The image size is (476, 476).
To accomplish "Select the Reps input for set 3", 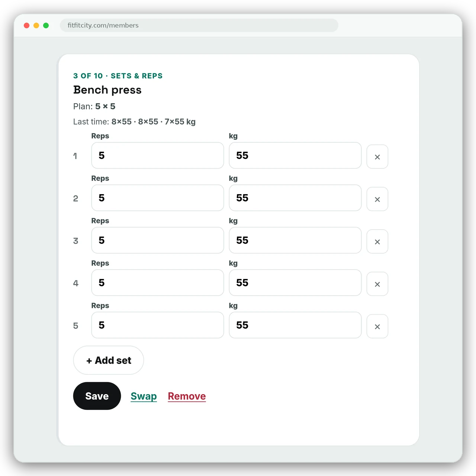I will (158, 240).
